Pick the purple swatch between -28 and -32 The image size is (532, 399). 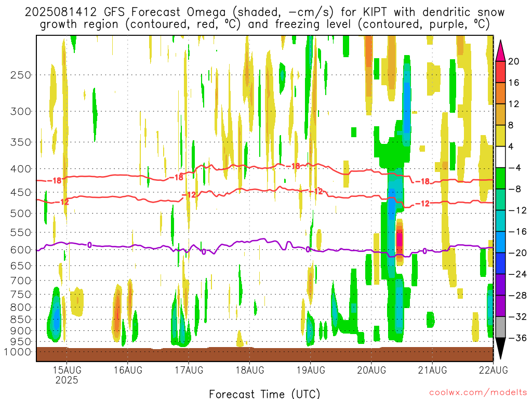pyautogui.click(x=500, y=305)
